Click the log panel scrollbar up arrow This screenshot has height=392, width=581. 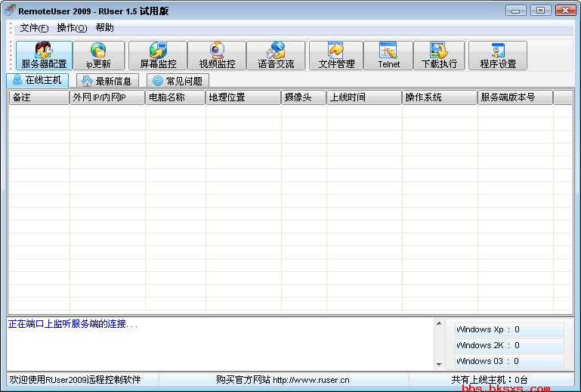439,325
